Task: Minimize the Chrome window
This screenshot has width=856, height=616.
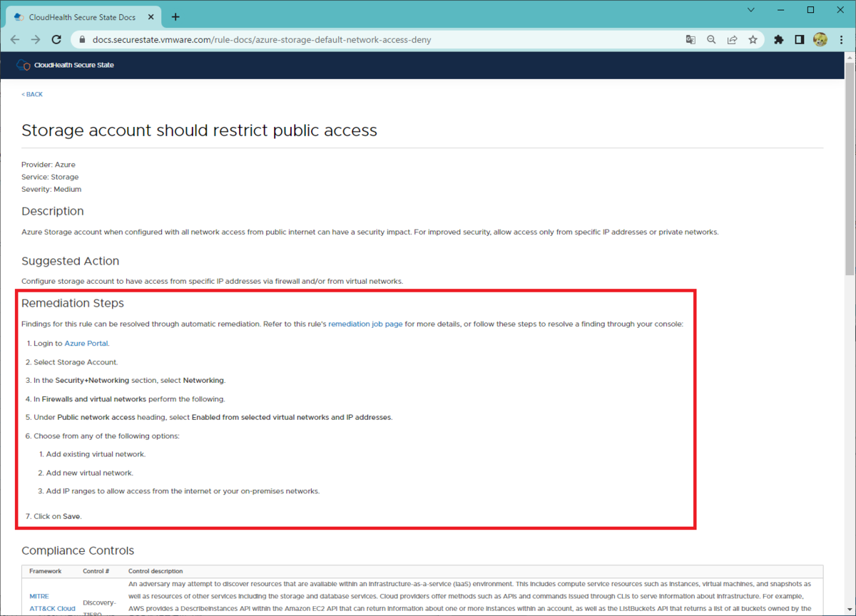Action: (782, 10)
